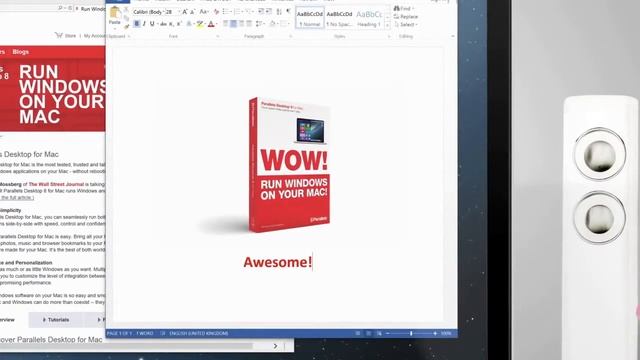Apply the No Spacing style
This screenshot has height=360, width=640.
point(339,18)
